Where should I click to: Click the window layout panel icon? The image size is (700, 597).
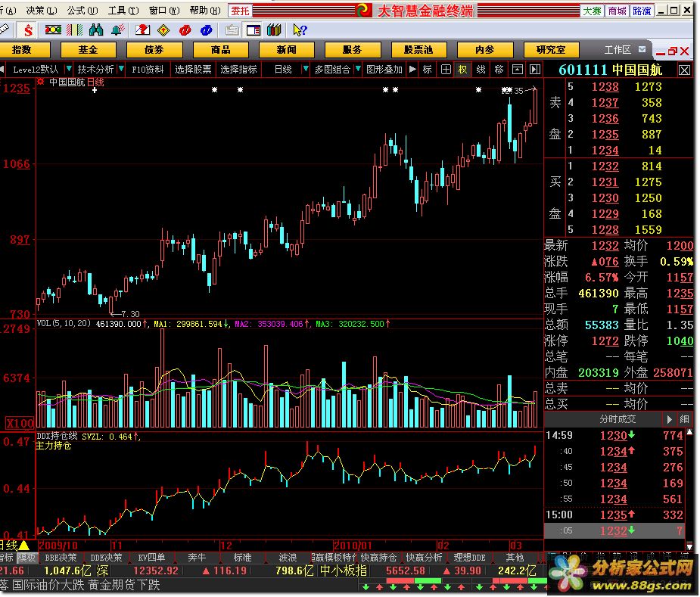[x=253, y=30]
